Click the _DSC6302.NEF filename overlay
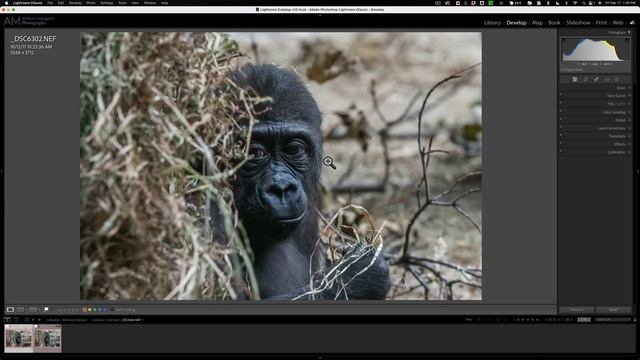This screenshot has height=360, width=640. 34,39
